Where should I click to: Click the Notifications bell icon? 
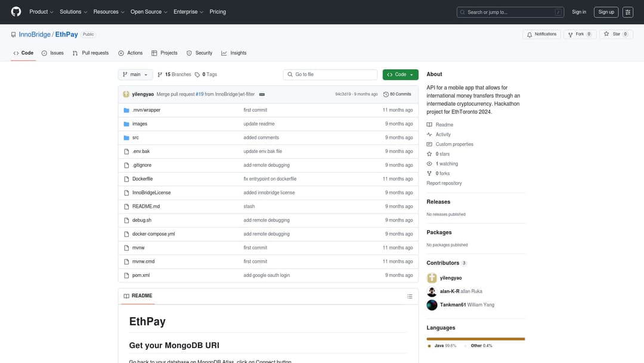pos(530,35)
